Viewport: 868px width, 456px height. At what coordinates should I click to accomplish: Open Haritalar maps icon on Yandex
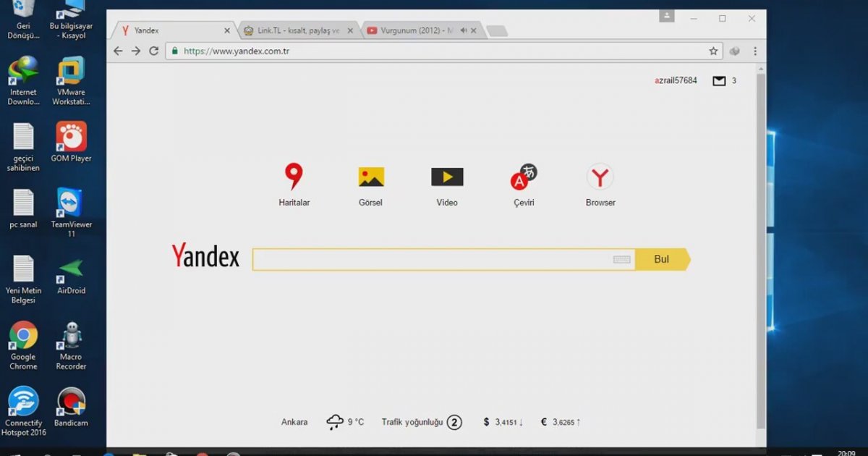(294, 177)
